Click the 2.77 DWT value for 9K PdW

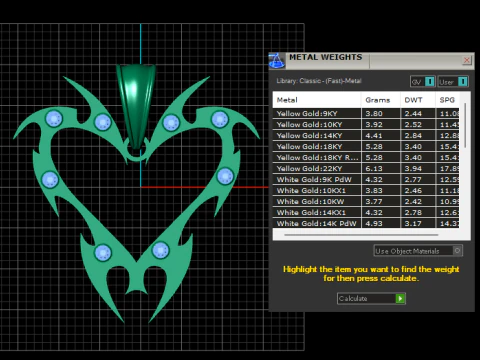click(413, 179)
